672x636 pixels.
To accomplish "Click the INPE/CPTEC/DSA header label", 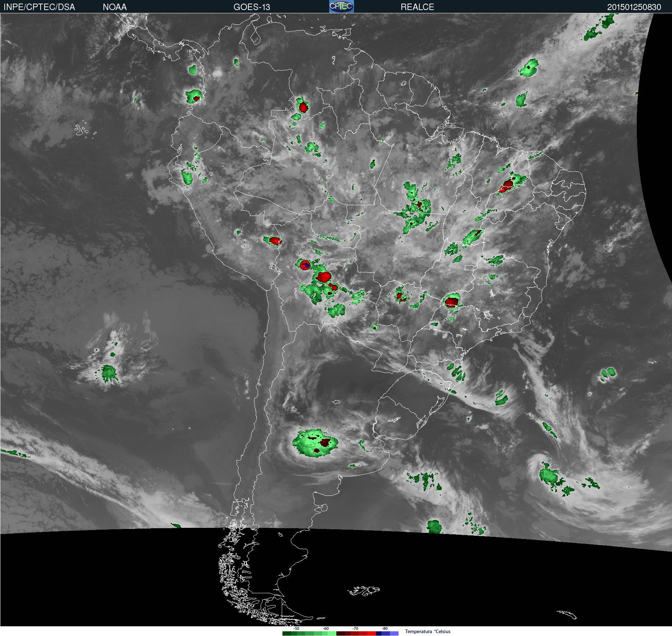I will (39, 7).
